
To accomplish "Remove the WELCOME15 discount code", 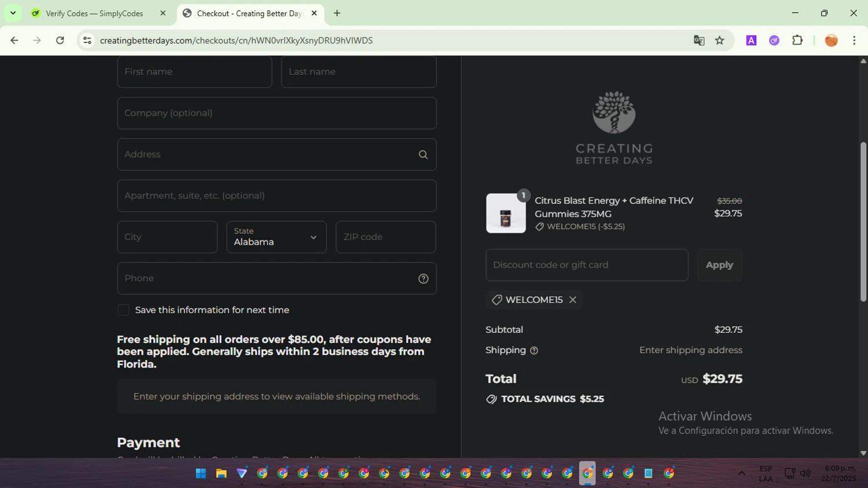I will click(x=573, y=299).
